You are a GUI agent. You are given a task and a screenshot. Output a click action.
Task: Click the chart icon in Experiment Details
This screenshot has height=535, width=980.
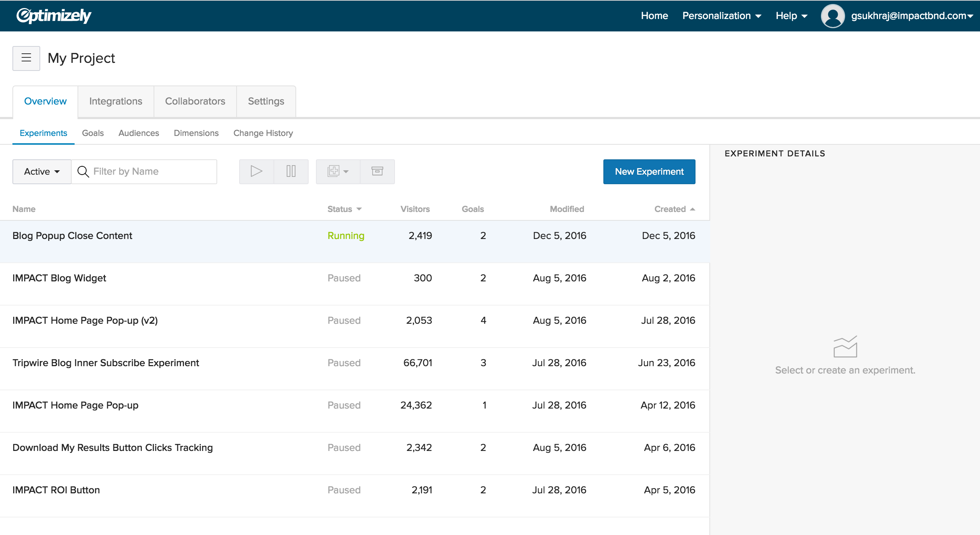click(x=845, y=346)
